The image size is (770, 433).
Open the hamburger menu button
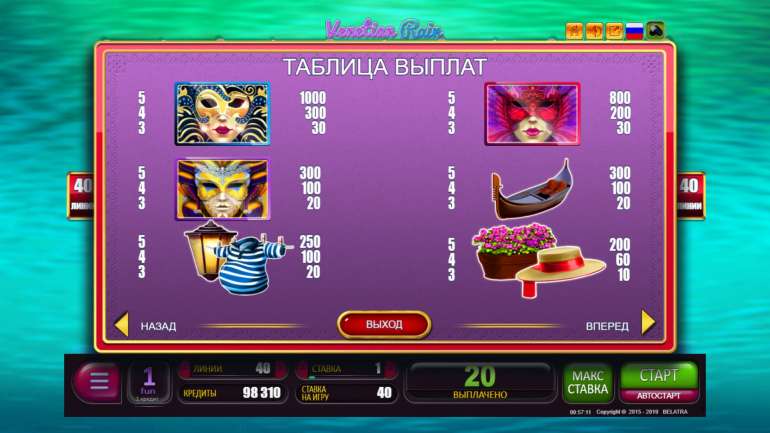click(x=98, y=382)
